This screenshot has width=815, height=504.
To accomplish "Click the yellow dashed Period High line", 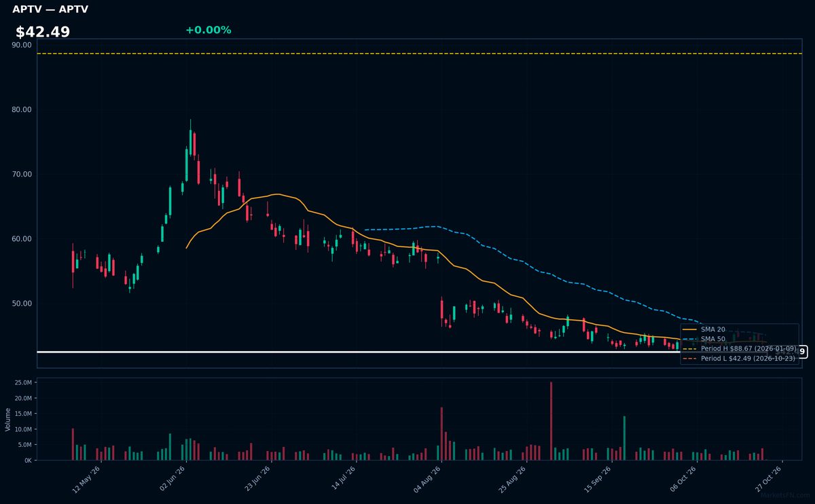I will [419, 54].
